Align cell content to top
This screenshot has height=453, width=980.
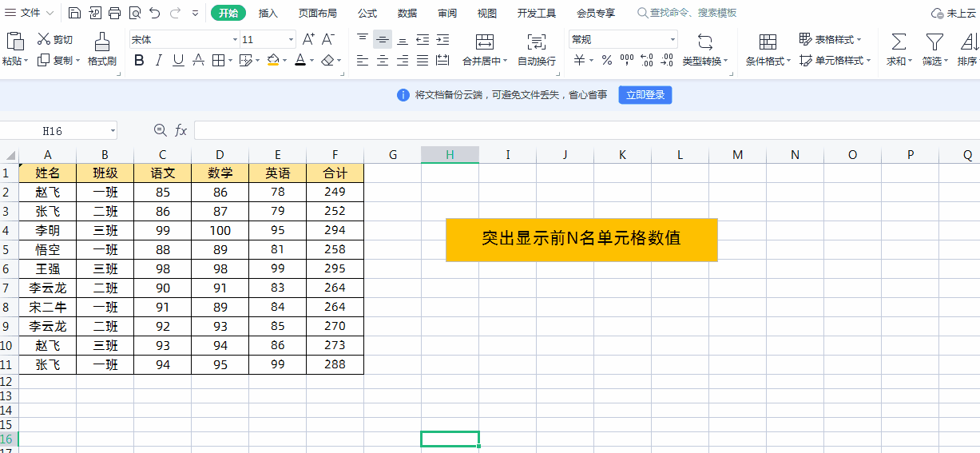click(x=363, y=39)
